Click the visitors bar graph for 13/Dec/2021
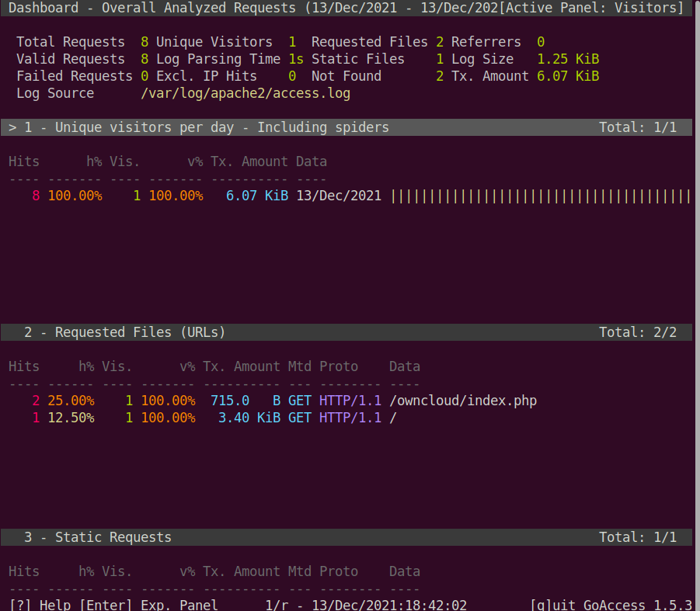Image resolution: width=700 pixels, height=611 pixels. [x=541, y=196]
